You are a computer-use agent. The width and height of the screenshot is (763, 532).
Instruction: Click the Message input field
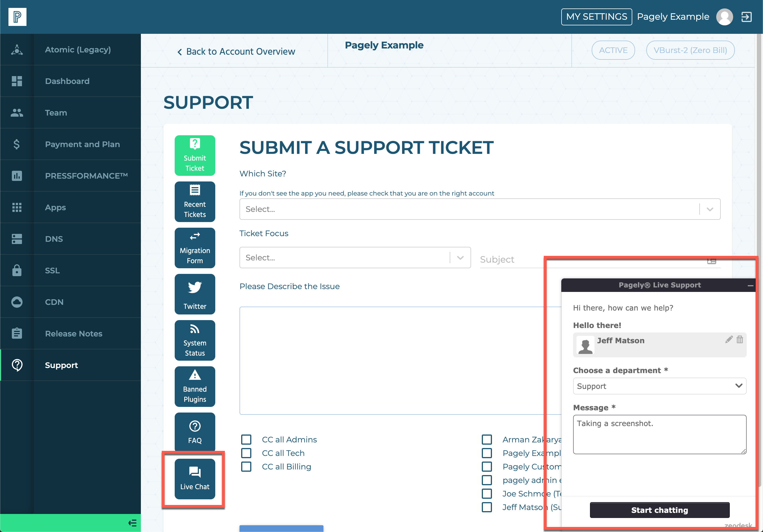[x=659, y=434]
